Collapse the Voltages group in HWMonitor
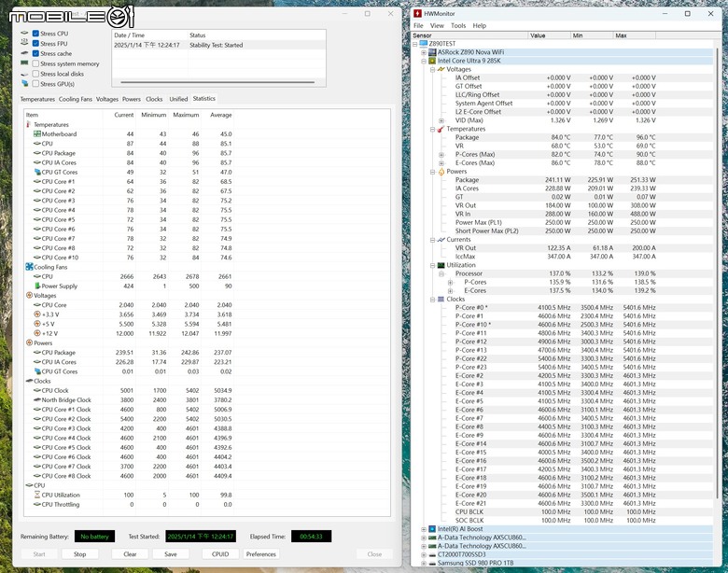Image resolution: width=728 pixels, height=573 pixels. click(x=432, y=70)
